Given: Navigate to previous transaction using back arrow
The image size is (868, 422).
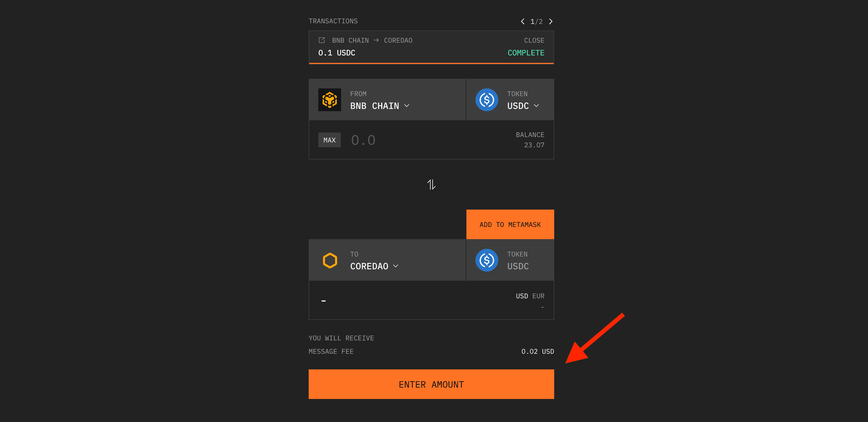Looking at the screenshot, I should [521, 22].
